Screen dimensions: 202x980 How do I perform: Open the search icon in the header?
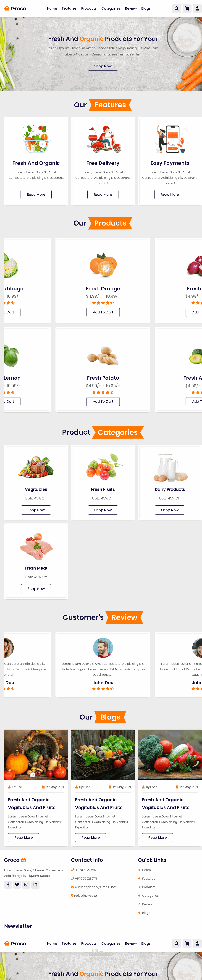(x=176, y=8)
